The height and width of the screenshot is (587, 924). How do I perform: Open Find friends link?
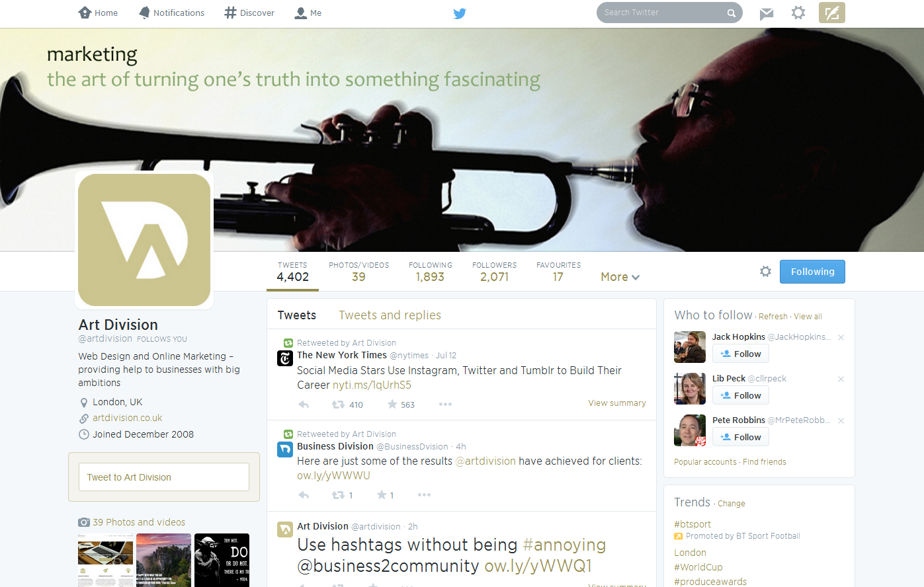pos(765,462)
